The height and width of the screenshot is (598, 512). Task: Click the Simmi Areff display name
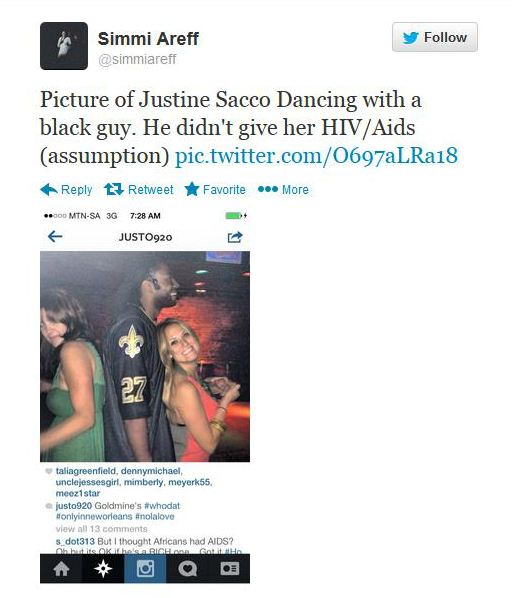148,39
